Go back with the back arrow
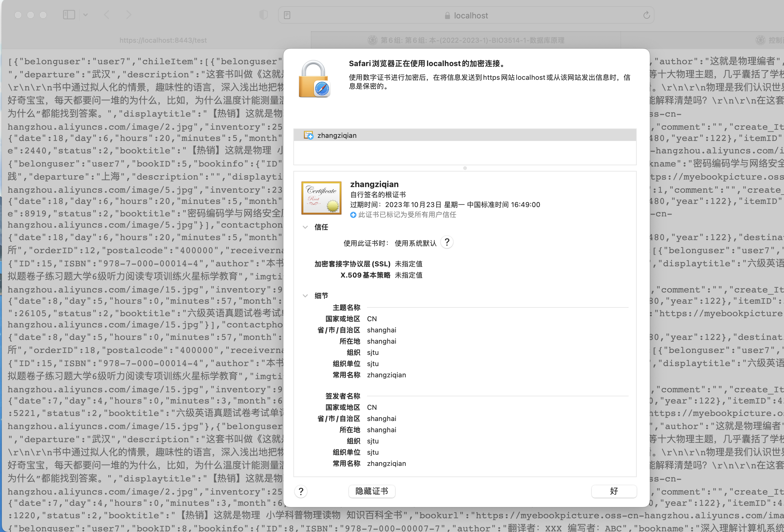Image resolution: width=784 pixels, height=532 pixels. [107, 15]
